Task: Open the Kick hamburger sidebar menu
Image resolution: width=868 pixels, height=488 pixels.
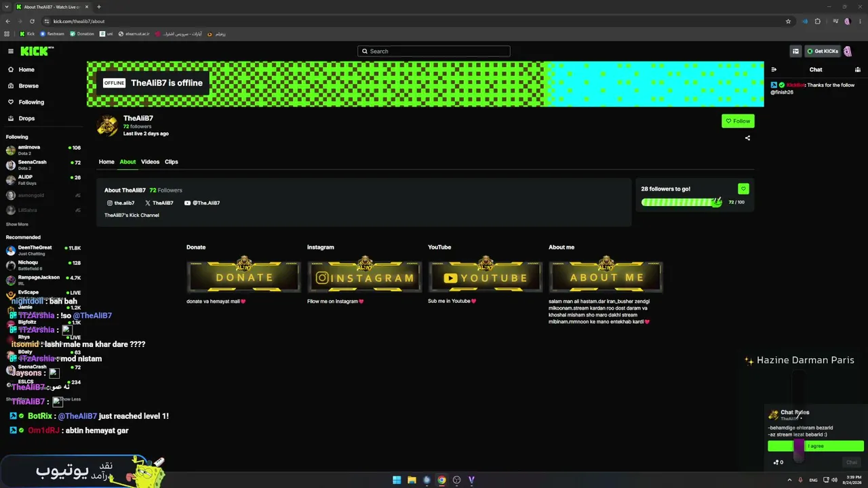Action: [11, 51]
